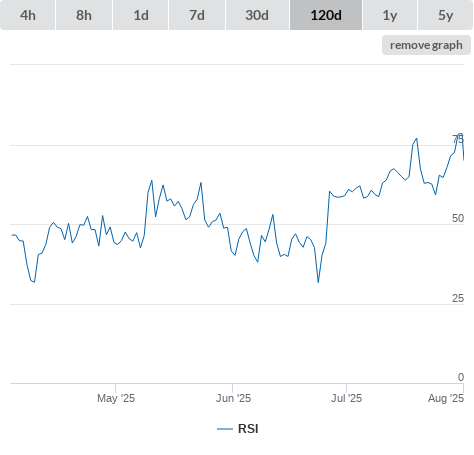
Task: Select the 4h time range tab
Action: click(x=28, y=15)
